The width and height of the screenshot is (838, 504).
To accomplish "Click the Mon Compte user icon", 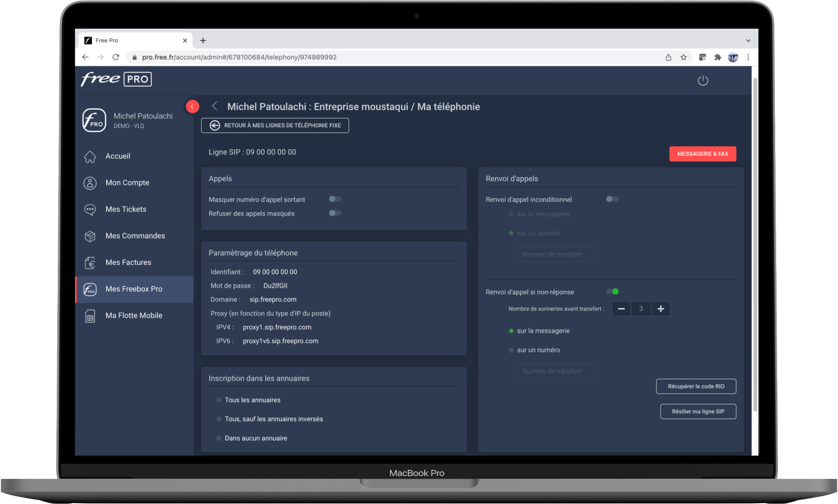I will 90,183.
